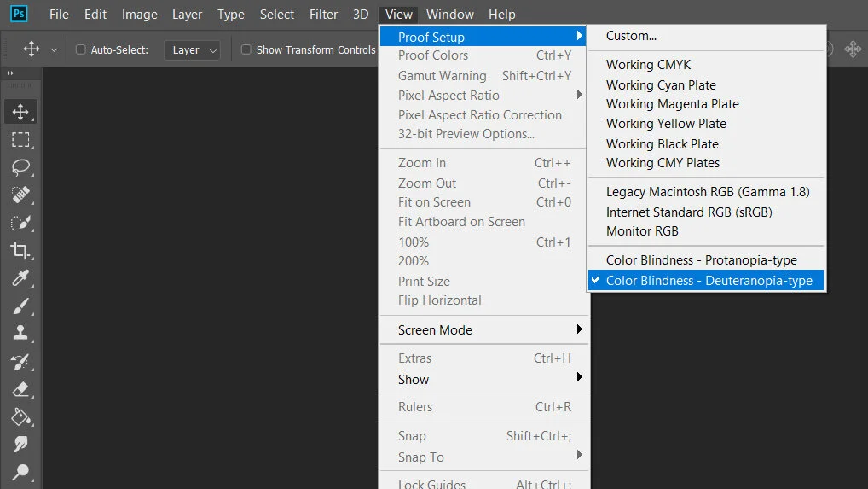Select the Dodge tool
This screenshot has width=868, height=489.
pos(20,472)
